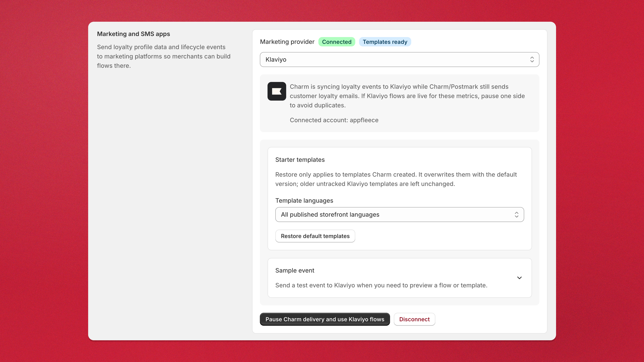Click the sync notice about Charm/Postmark emails
Screen dimensions: 644x362
[407, 96]
